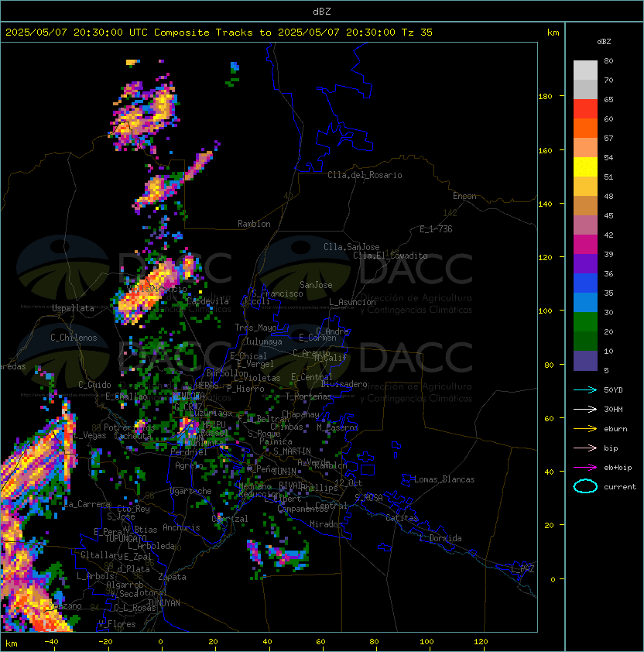Click the 'Clla.del_Rosario' map label
Image resolution: width=644 pixels, height=652 pixels.
tap(365, 175)
